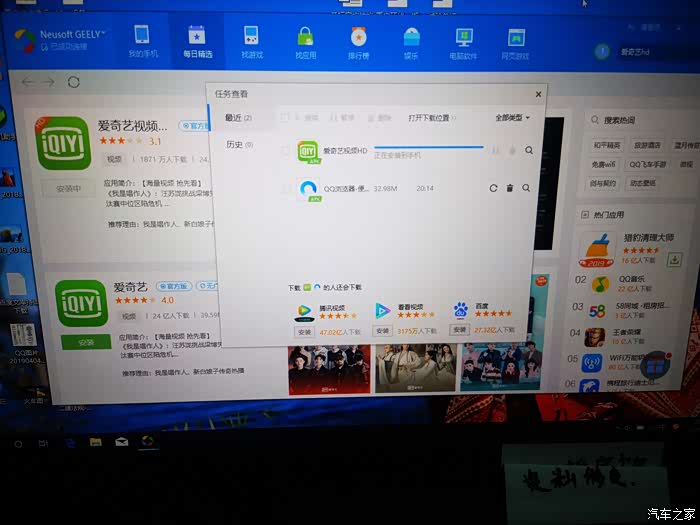Click the WiFi万能钥匙 icon
Viewport: 700px width, 525px height.
tap(592, 362)
